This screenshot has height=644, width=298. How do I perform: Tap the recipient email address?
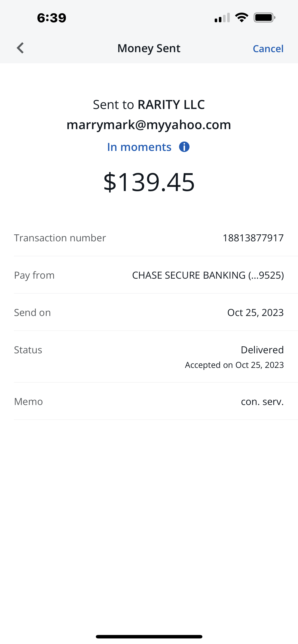(149, 124)
